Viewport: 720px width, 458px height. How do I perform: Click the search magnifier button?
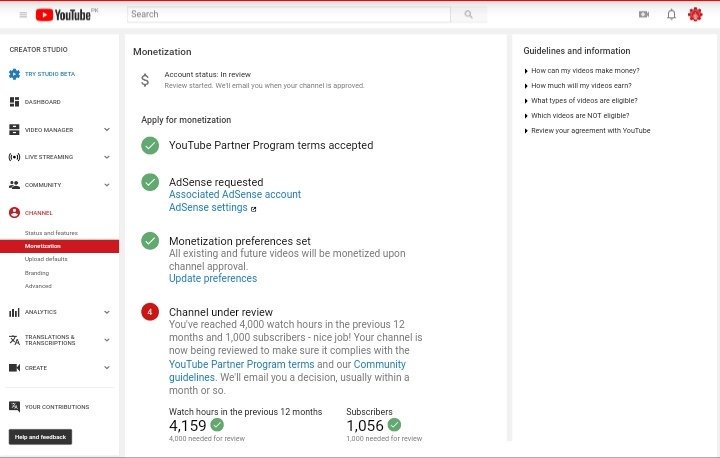tap(468, 14)
